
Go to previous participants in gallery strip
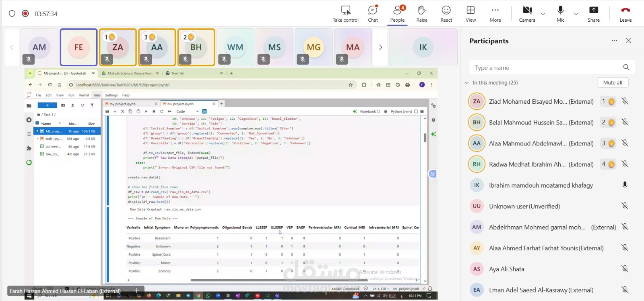click(12, 47)
